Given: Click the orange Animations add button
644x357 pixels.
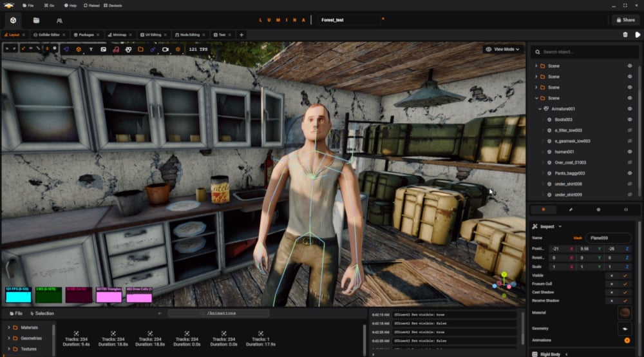Looking at the screenshot, I should tap(627, 340).
